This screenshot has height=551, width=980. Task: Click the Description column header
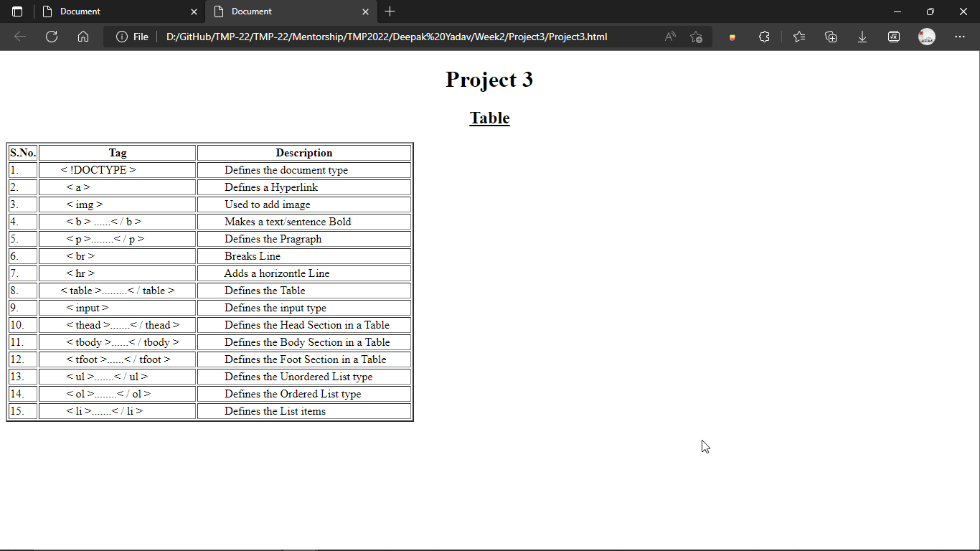pyautogui.click(x=304, y=153)
